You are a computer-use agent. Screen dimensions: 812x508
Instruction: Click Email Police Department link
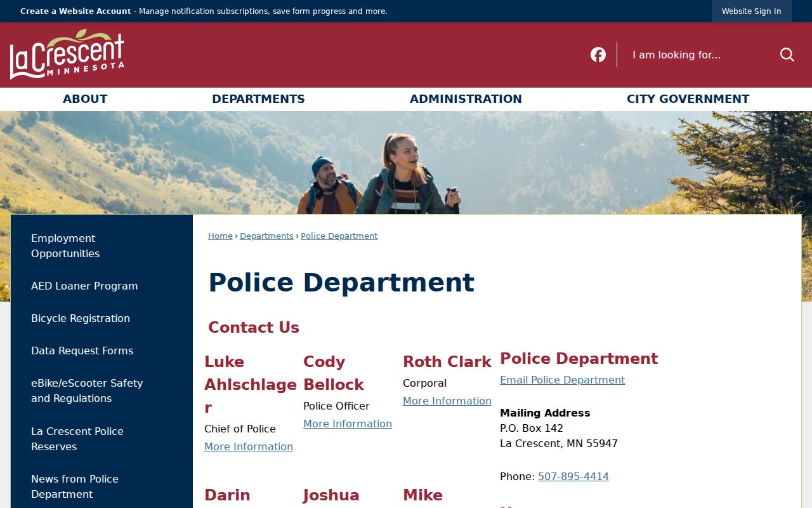pyautogui.click(x=562, y=380)
